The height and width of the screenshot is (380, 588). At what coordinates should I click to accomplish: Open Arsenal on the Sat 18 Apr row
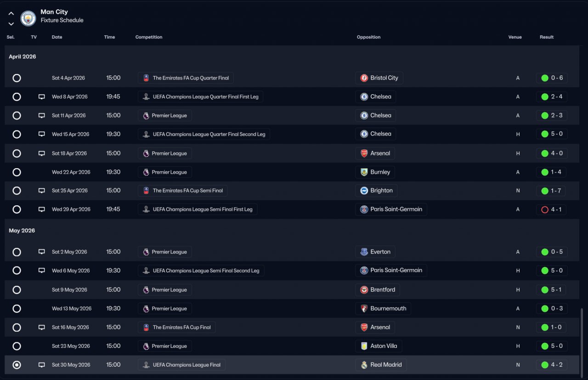click(375, 153)
